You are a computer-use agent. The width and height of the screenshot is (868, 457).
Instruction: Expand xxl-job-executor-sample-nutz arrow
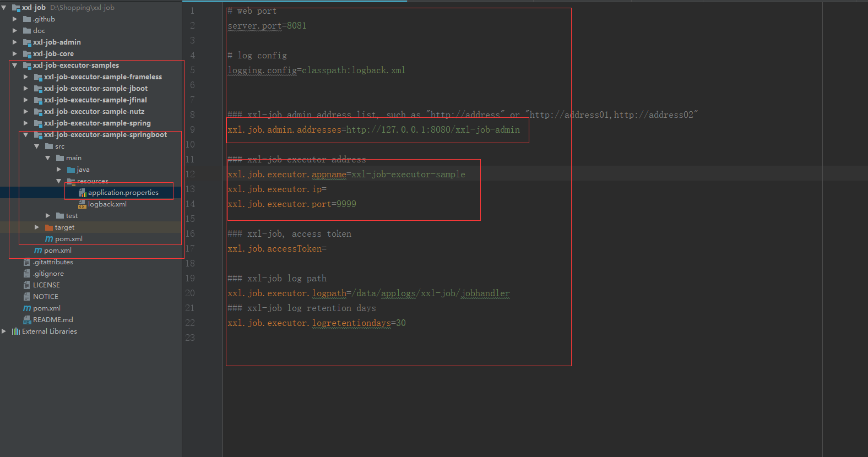point(26,112)
